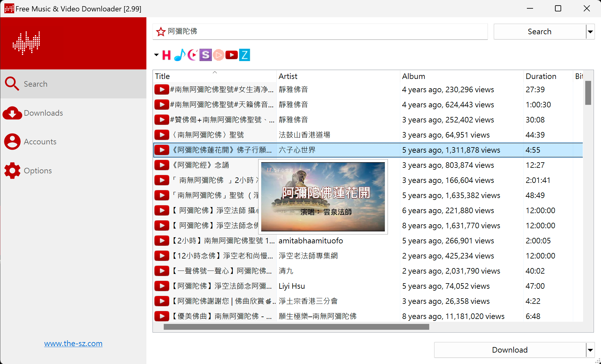Click YouTube icon of 【12小時念佛】 row
601x364 pixels.
[162, 256]
